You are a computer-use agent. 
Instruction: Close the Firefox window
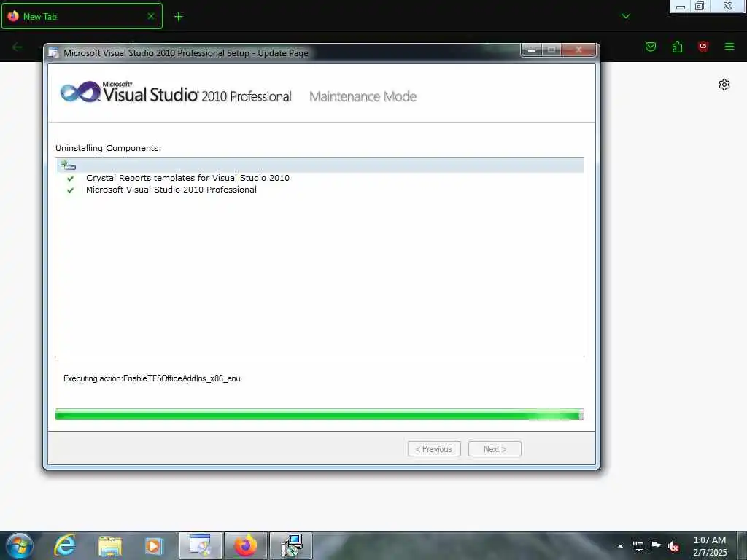pos(727,6)
